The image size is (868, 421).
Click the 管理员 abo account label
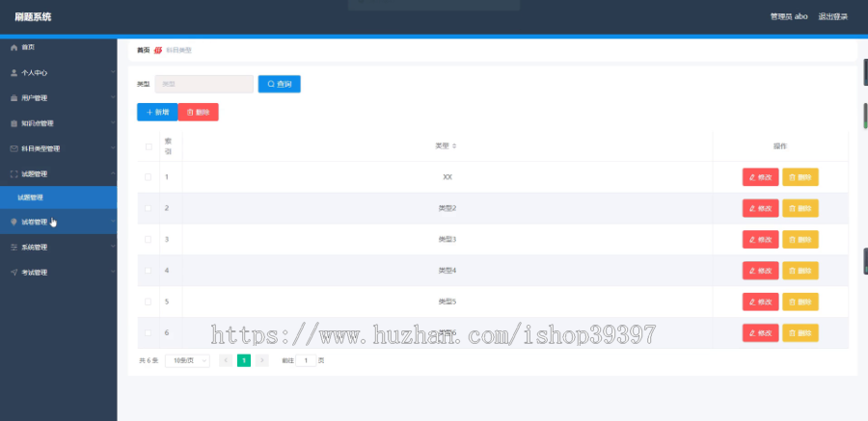pos(789,16)
